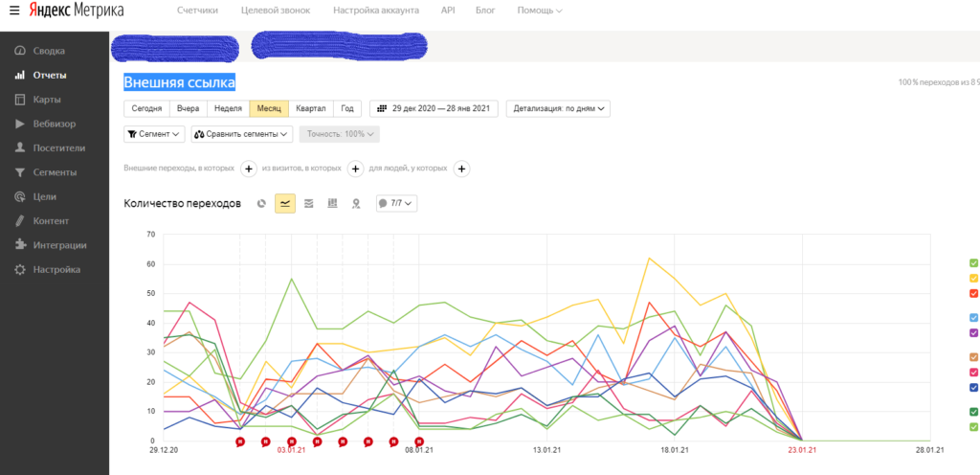Select the Неделя period button
Screen dimensions: 980x475
(x=228, y=109)
